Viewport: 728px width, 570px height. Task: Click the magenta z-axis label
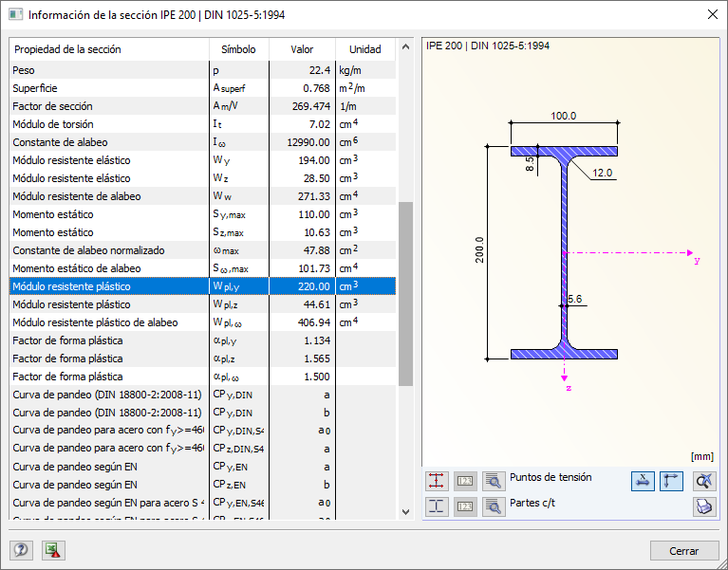[569, 388]
